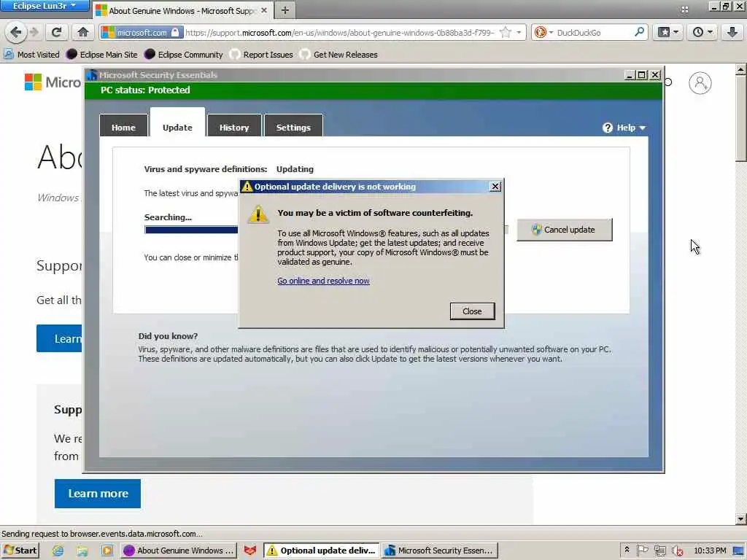This screenshot has width=747, height=560.
Task: Close the About Genuine Windows browser tab
Action: 263,10
